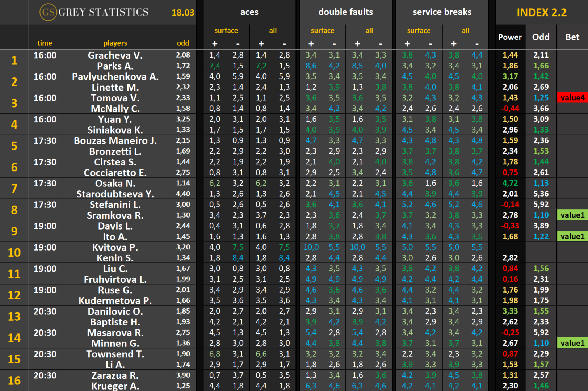Select player Kenin S.
The image size is (588, 391).
115,258
